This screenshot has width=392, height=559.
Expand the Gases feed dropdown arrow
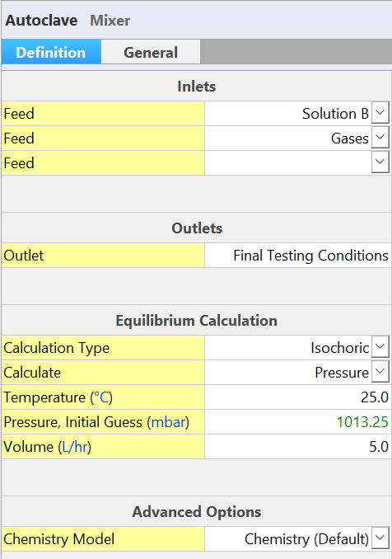coord(380,138)
